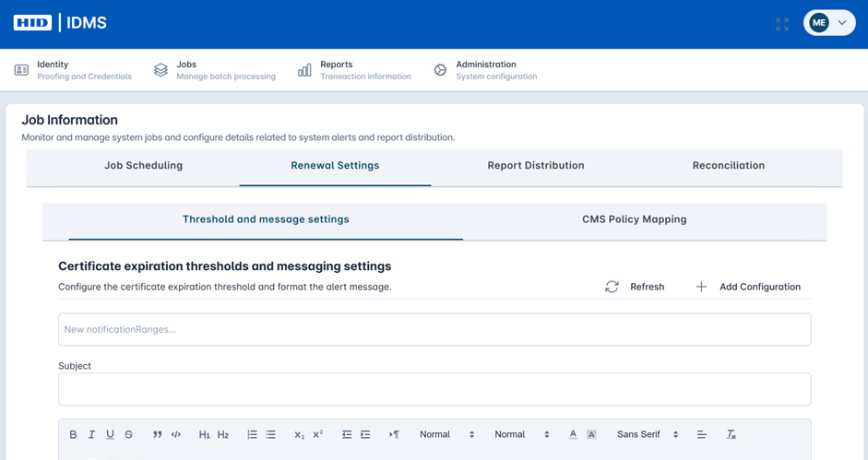
Task: Open the ME user avatar menu
Action: click(x=819, y=23)
